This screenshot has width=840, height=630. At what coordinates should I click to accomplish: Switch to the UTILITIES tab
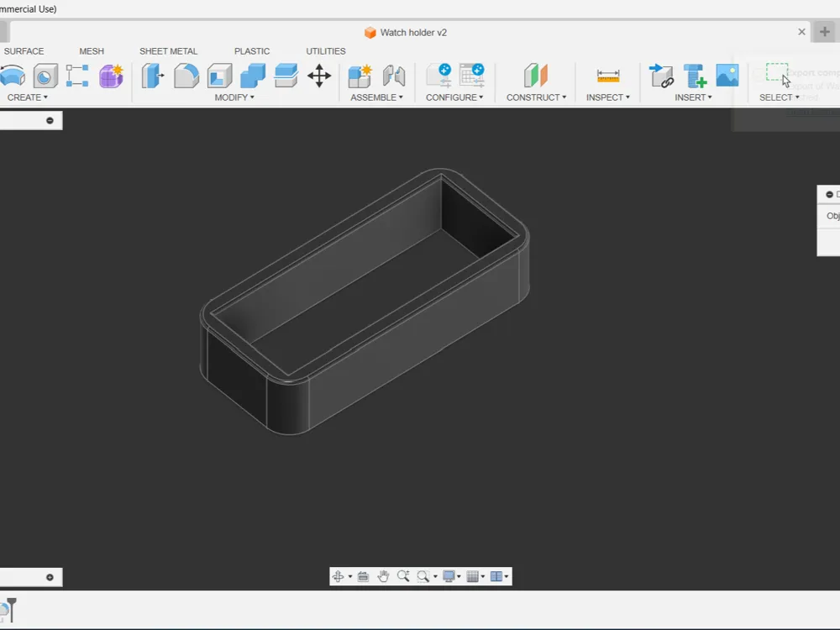point(326,51)
